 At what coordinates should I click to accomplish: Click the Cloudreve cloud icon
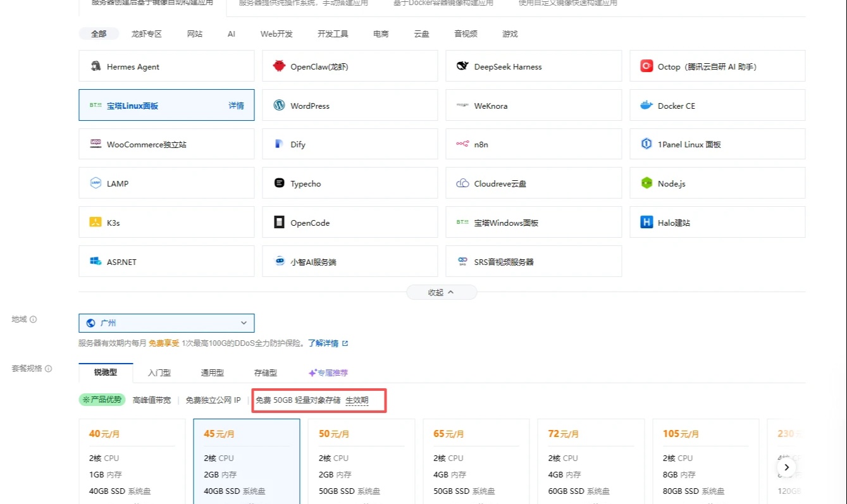click(x=462, y=183)
